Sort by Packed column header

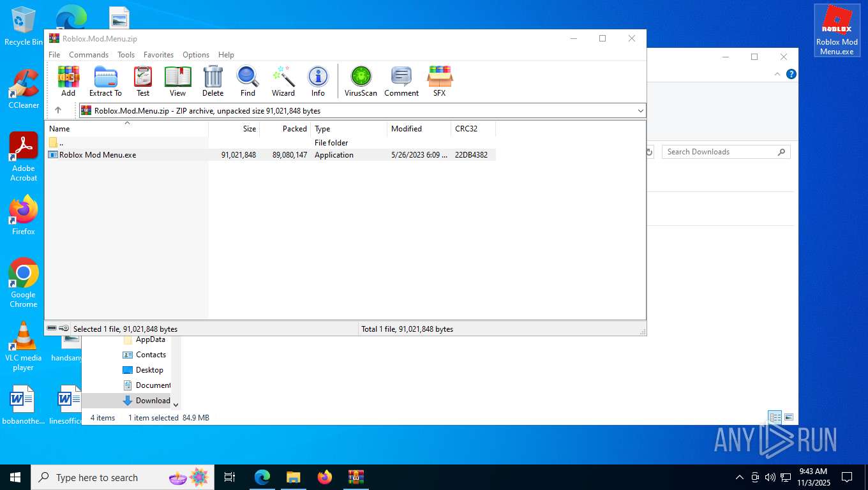(285, 129)
